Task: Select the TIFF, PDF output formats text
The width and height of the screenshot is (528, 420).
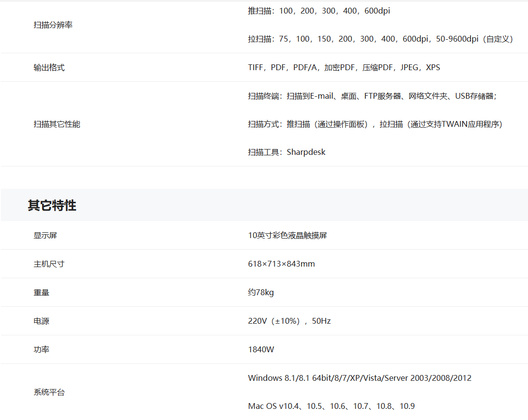Action: 344,68
